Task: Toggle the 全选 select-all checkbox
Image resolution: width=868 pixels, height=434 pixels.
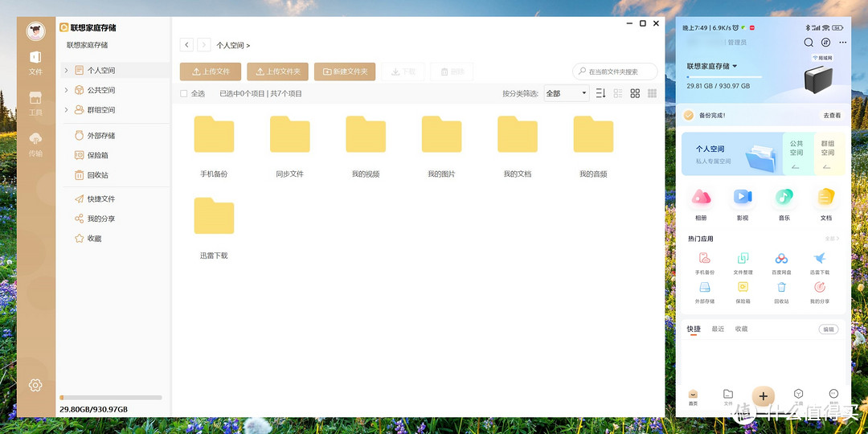Action: click(x=184, y=94)
